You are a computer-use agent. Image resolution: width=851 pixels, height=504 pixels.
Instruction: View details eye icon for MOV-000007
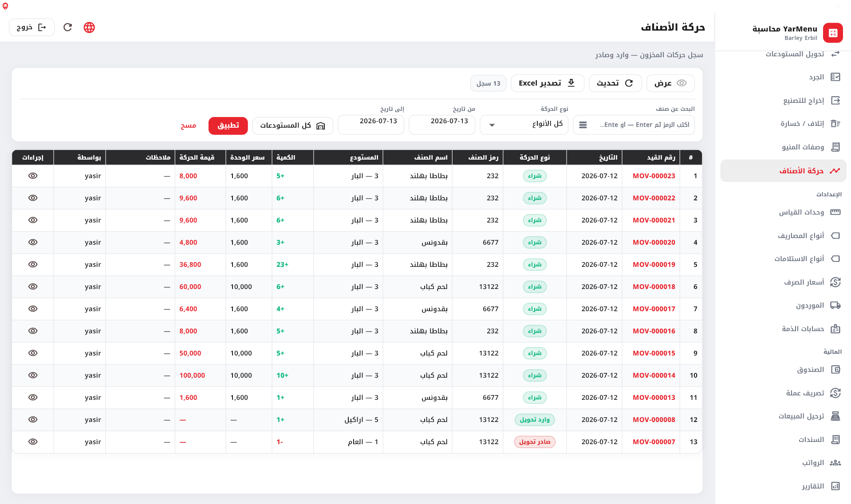pyautogui.click(x=33, y=442)
